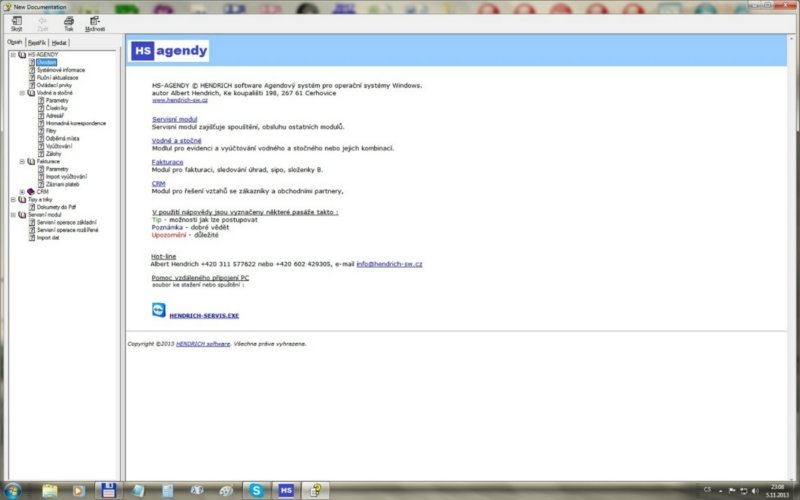Select Hromadná korespondence in the tree

76,123
